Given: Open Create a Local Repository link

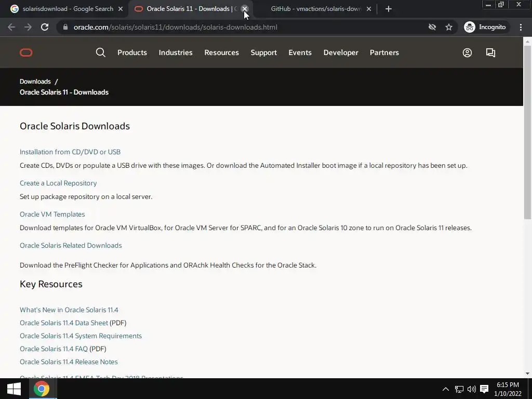Looking at the screenshot, I should pyautogui.click(x=58, y=183).
